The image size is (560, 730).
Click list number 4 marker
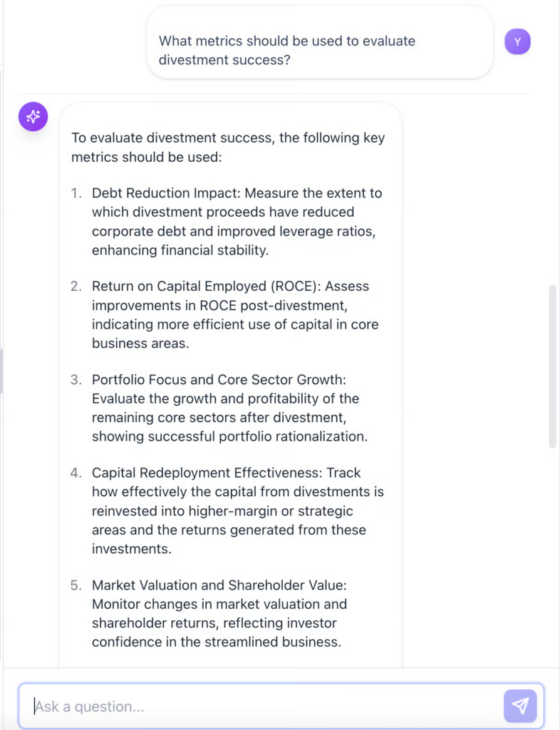(x=76, y=473)
